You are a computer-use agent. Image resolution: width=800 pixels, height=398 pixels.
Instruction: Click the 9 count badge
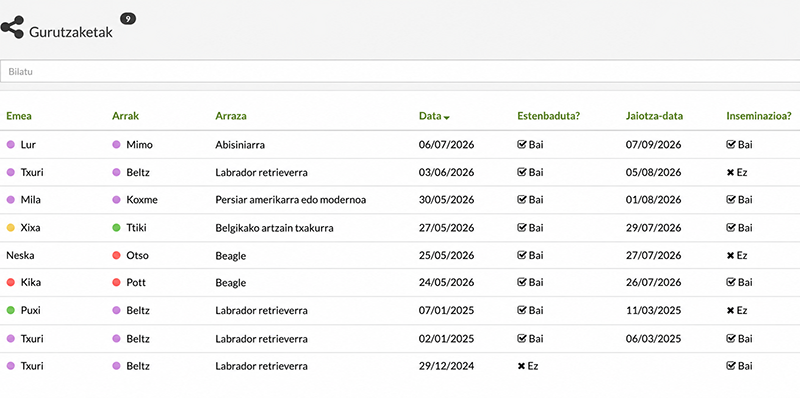point(128,19)
